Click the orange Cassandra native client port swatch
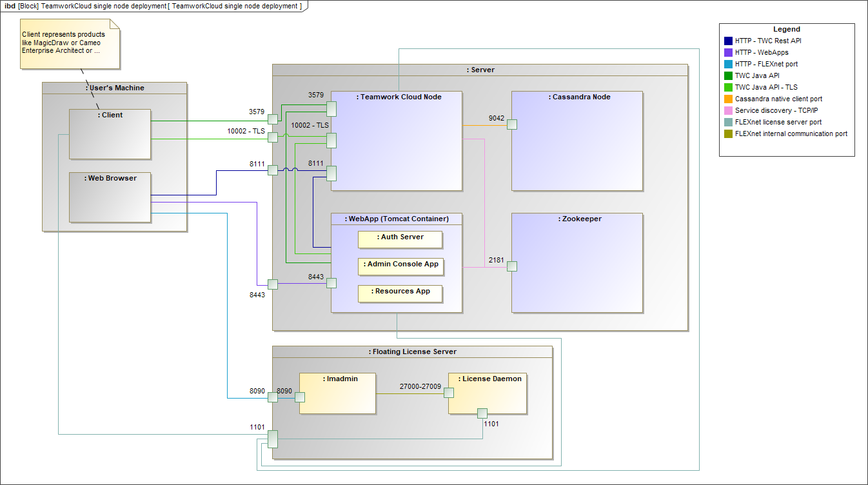 click(728, 99)
